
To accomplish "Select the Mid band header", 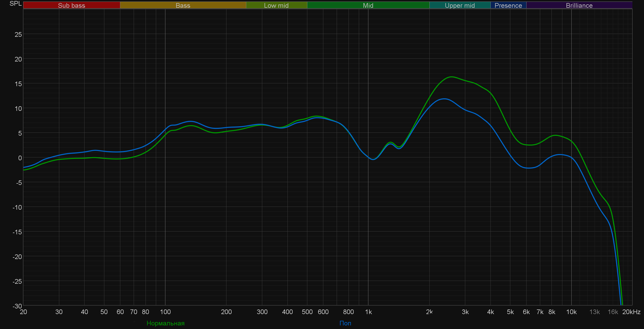I will tap(368, 5).
